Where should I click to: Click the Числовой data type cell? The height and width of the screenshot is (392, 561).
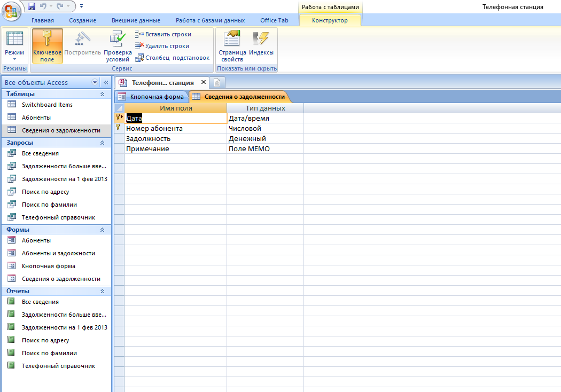tap(265, 128)
